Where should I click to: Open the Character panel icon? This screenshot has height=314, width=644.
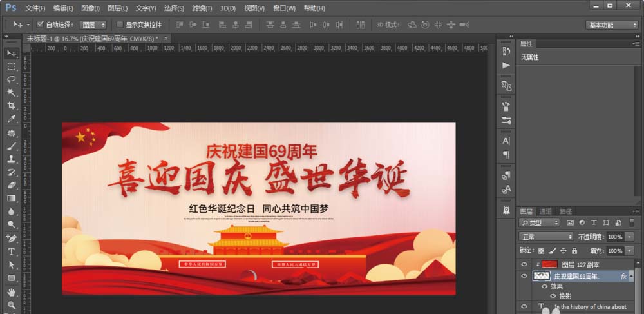506,141
